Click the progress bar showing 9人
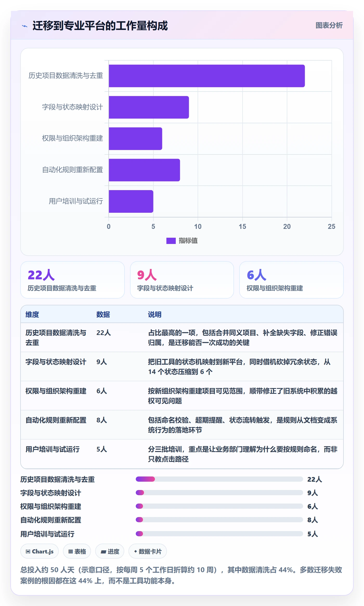The width and height of the screenshot is (364, 606). click(x=219, y=493)
